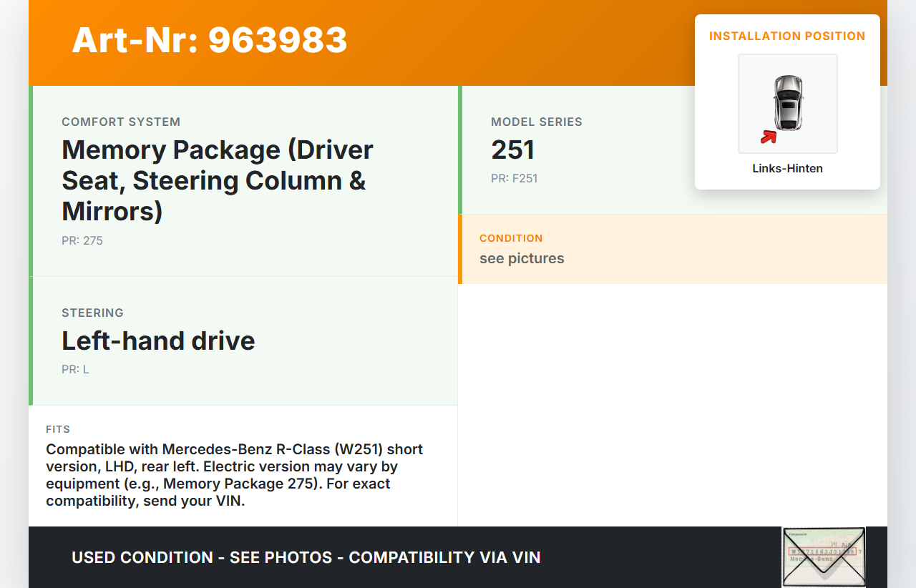Image resolution: width=916 pixels, height=588 pixels.
Task: Click the Art-Nr: 963983 heading
Action: click(x=209, y=40)
